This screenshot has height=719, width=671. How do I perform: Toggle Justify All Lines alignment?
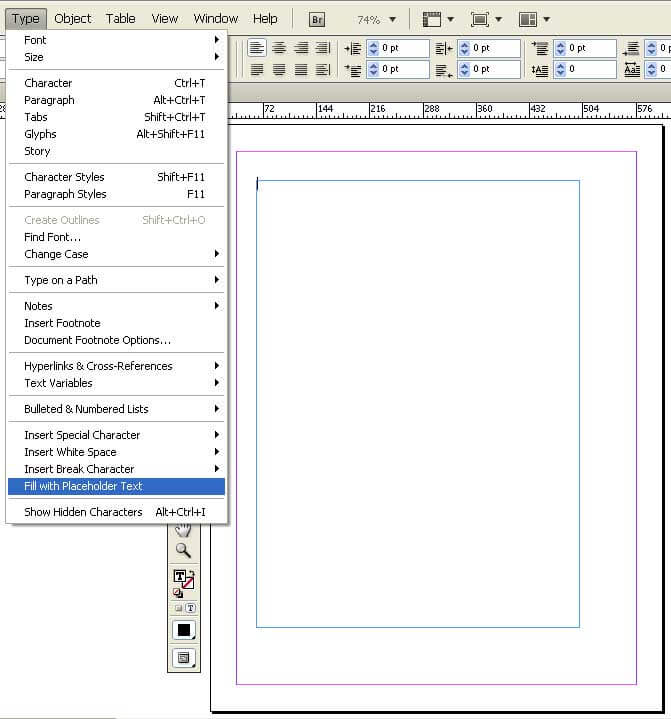301,70
